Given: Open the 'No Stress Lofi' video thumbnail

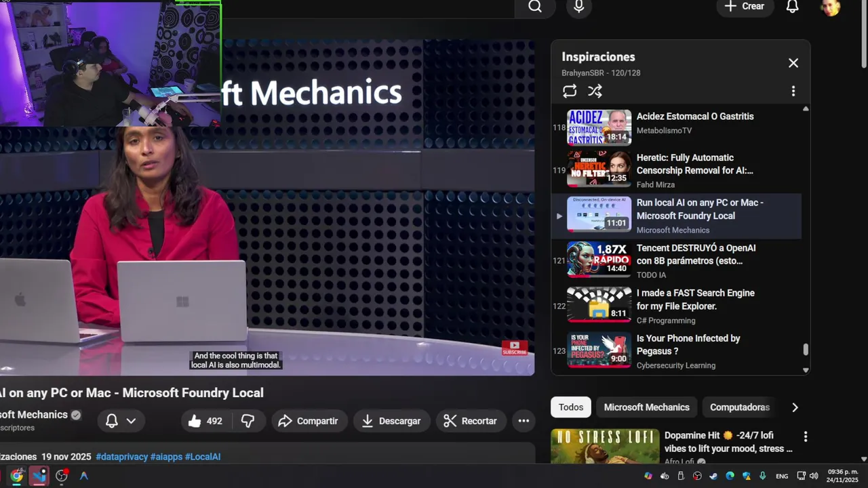Looking at the screenshot, I should tap(605, 447).
